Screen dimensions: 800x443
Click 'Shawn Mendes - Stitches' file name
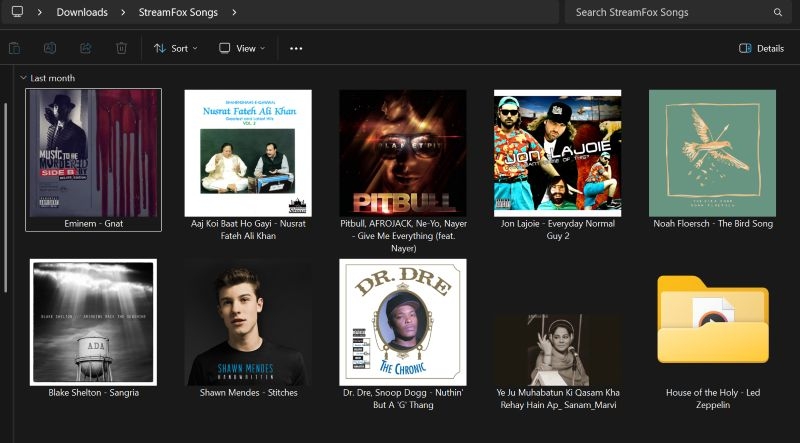[248, 392]
